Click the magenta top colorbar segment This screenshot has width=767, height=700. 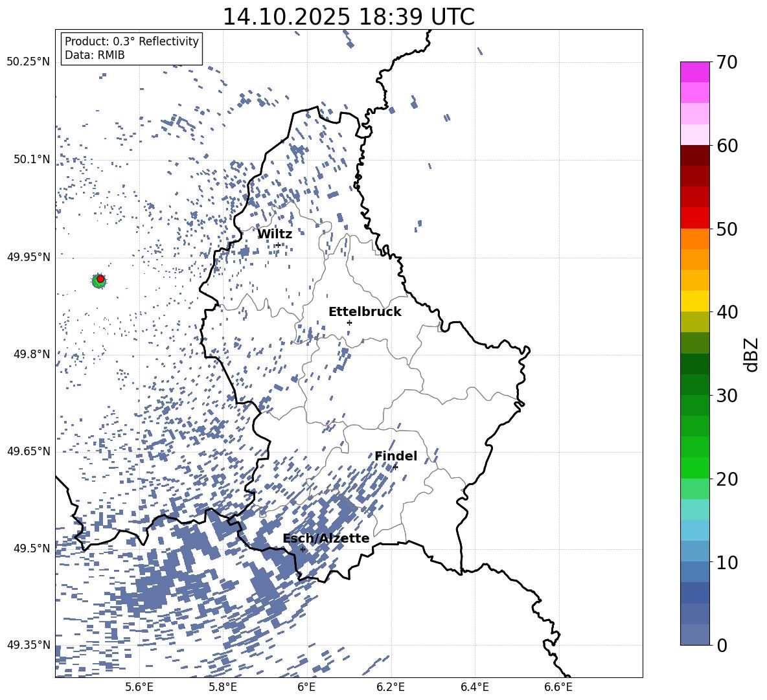694,73
